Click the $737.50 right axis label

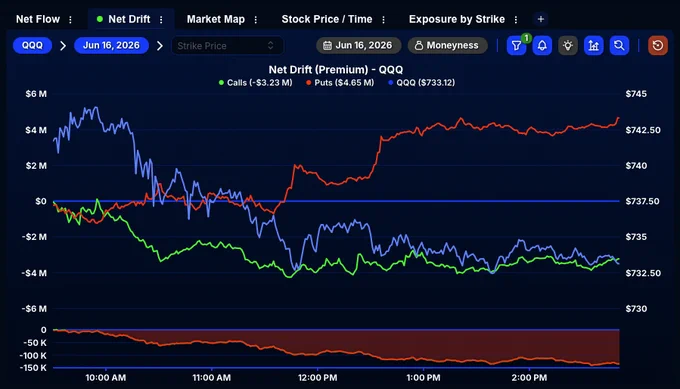click(642, 201)
